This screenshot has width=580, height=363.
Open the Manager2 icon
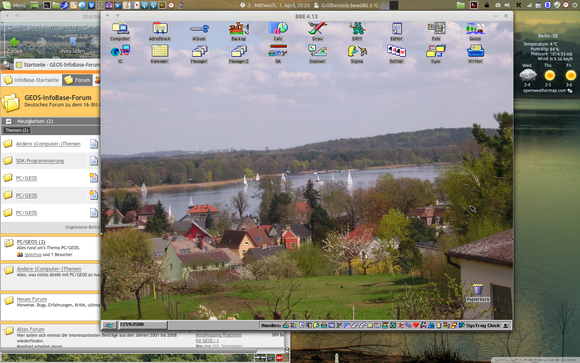tap(239, 54)
